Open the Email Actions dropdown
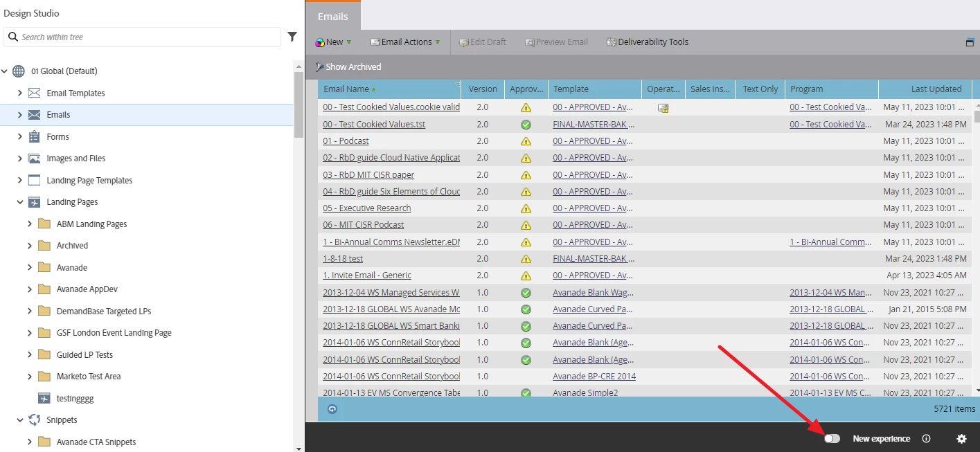 (405, 42)
